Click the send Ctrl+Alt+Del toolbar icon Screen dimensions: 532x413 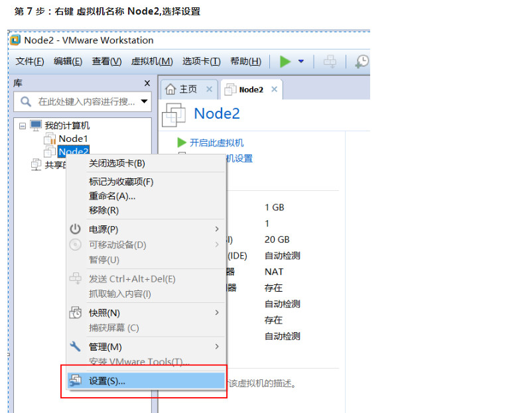(330, 62)
